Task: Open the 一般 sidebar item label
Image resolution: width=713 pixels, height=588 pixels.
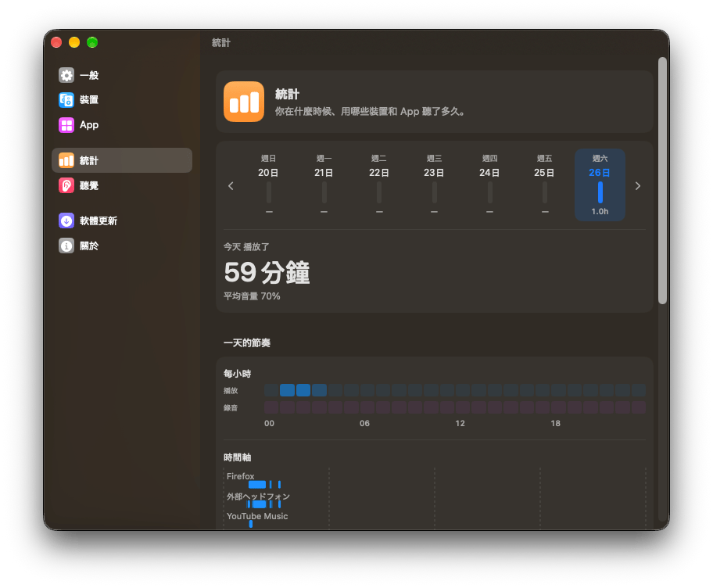Action: point(89,75)
